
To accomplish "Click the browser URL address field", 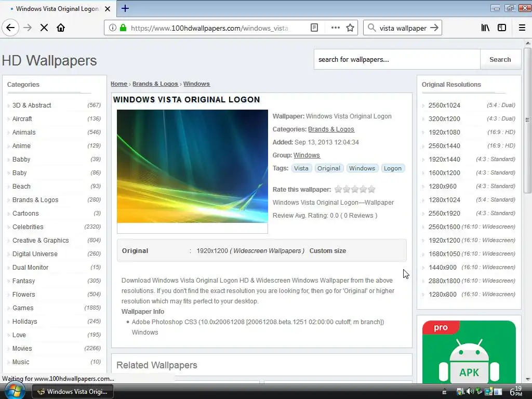I will (209, 28).
